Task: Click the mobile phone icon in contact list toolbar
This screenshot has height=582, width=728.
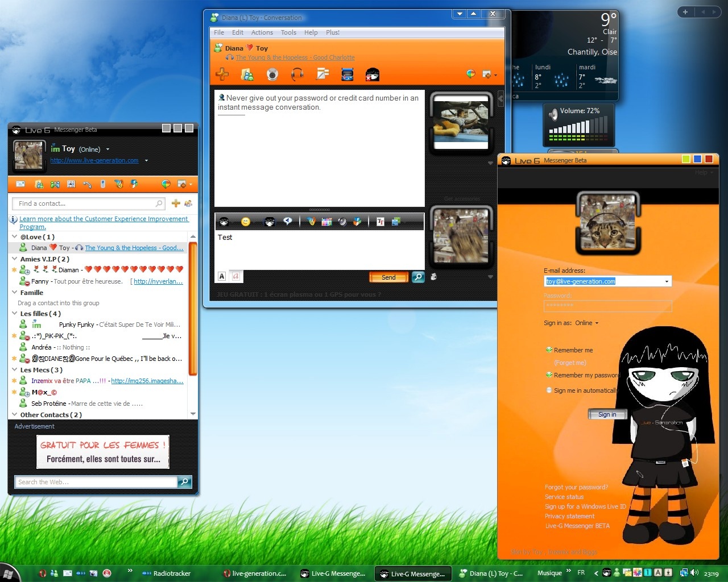Action: coord(103,184)
